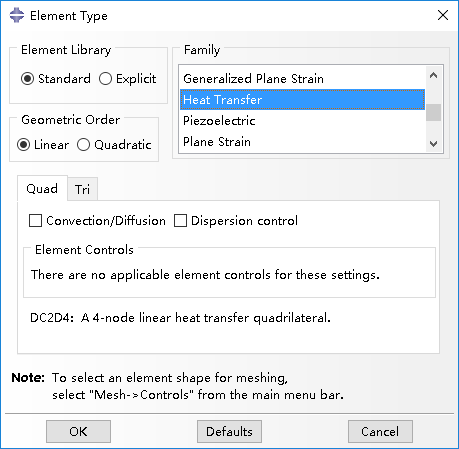
Task: Click the Family list scrollbar thumb
Action: [433, 112]
